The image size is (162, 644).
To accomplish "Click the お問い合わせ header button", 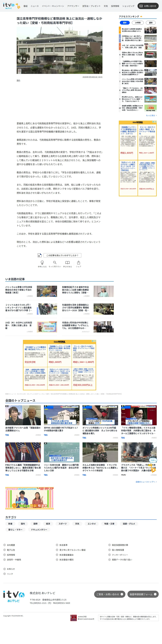I will (148, 6).
